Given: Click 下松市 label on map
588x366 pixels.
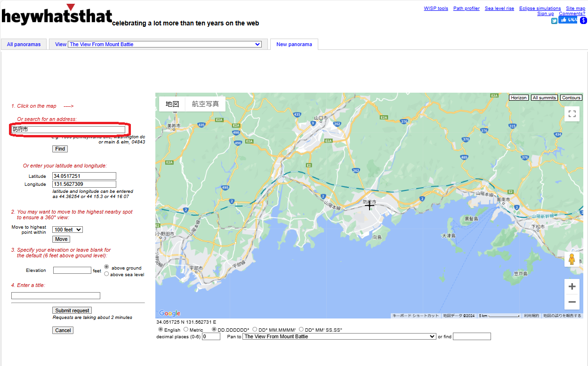Looking at the screenshot, I should click(538, 226).
